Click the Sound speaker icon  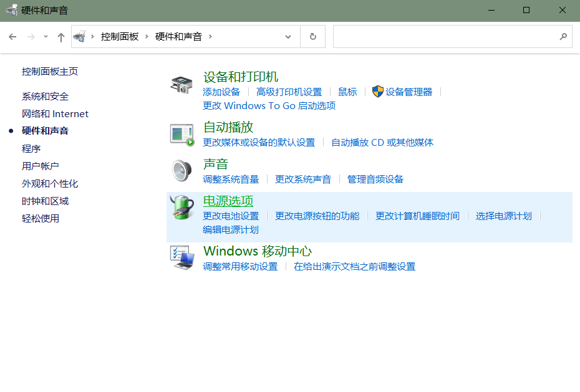tap(181, 171)
